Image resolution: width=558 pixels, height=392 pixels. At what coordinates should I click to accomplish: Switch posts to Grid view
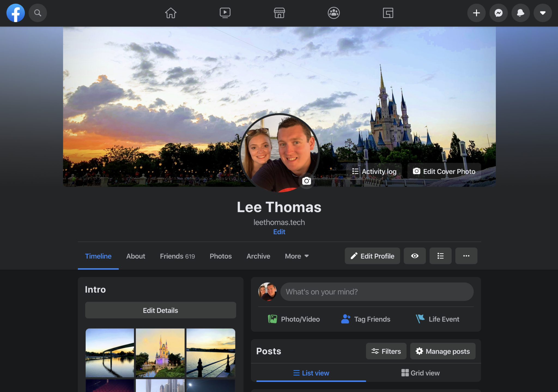click(x=420, y=373)
